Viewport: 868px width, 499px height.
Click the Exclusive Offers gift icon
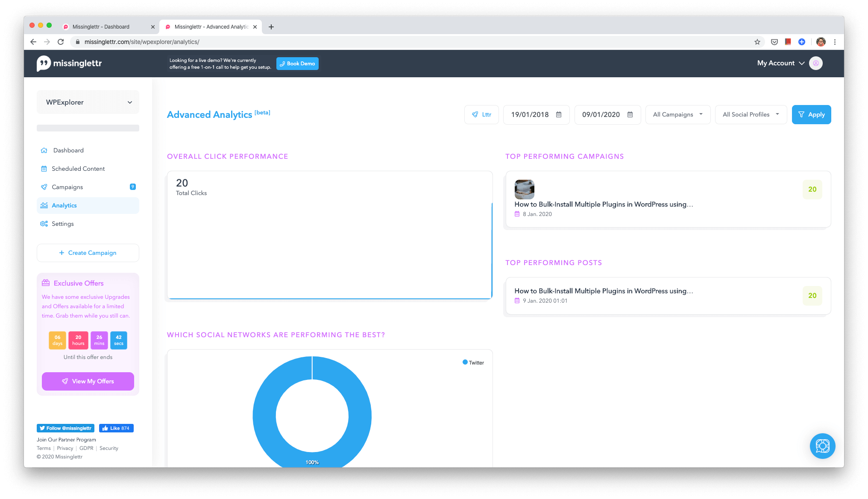coord(46,283)
